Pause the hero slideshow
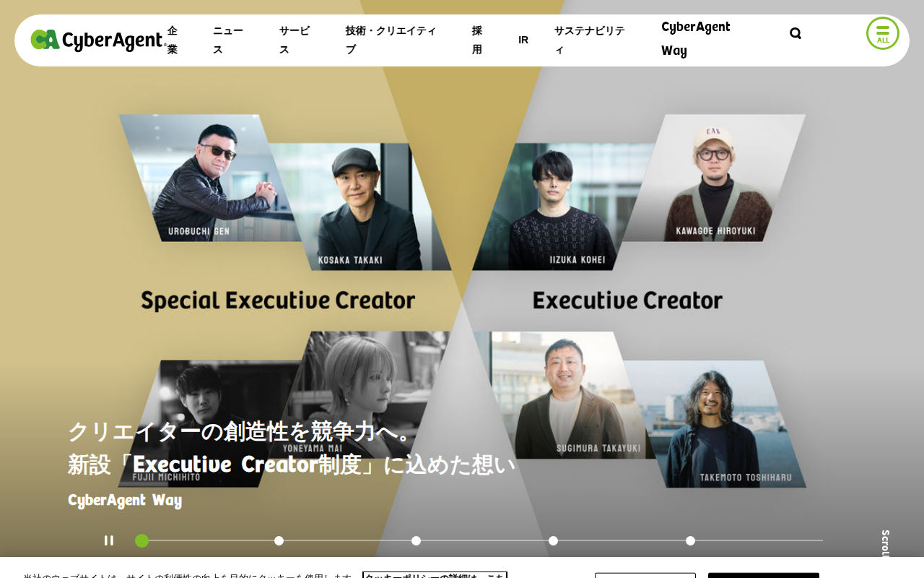 [109, 540]
